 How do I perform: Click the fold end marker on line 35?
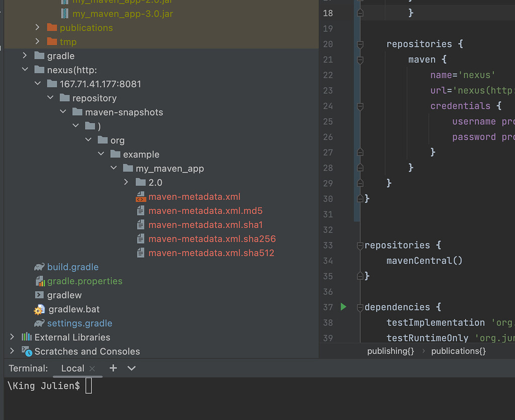(360, 276)
